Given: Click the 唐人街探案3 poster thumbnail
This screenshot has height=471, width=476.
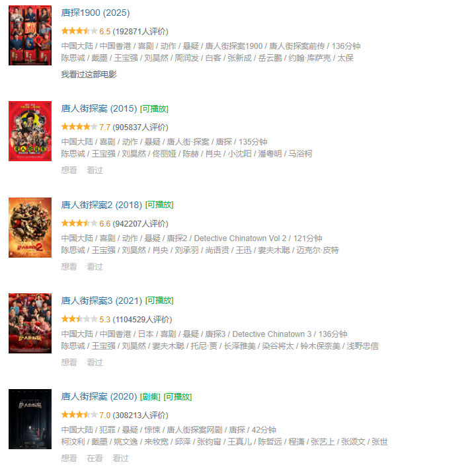Looking at the screenshot, I should pos(30,323).
